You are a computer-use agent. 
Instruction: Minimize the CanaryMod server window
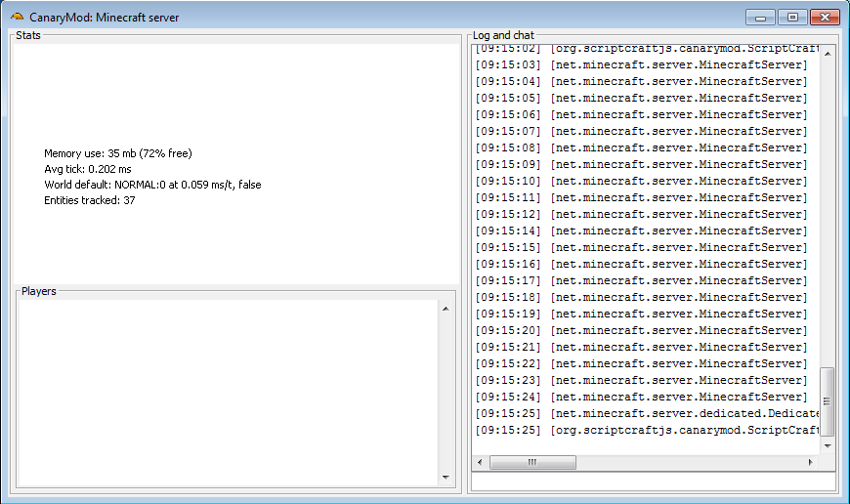760,18
